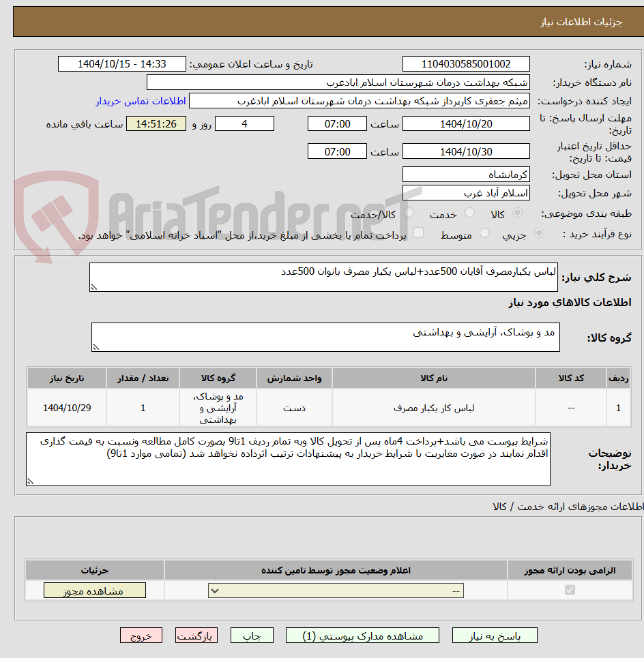Click the unit cell دست
644x658 pixels.
(294, 408)
